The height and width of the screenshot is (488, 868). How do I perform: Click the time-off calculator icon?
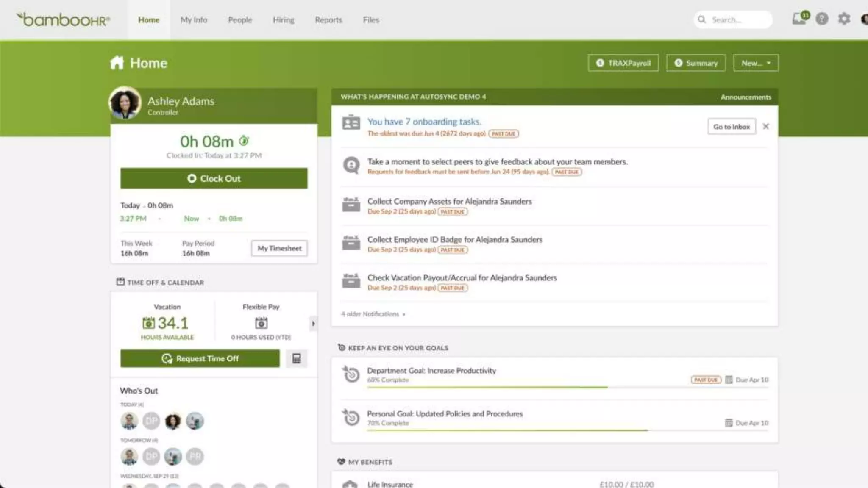click(296, 359)
